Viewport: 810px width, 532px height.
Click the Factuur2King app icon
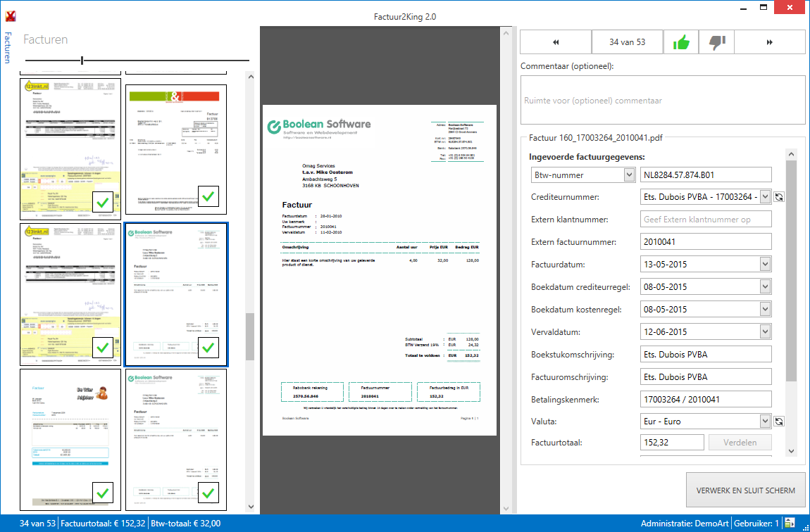click(10, 16)
